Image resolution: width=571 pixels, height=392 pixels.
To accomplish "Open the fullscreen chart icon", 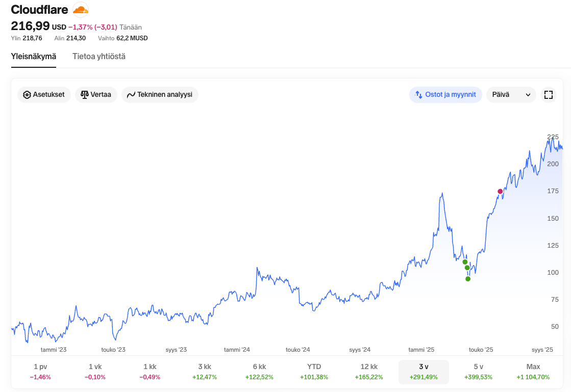I will 549,94.
